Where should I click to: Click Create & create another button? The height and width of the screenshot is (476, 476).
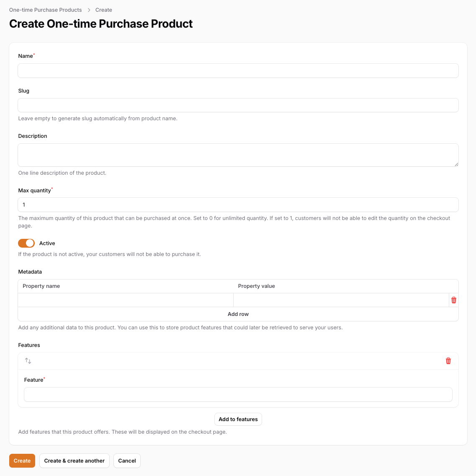point(75,460)
